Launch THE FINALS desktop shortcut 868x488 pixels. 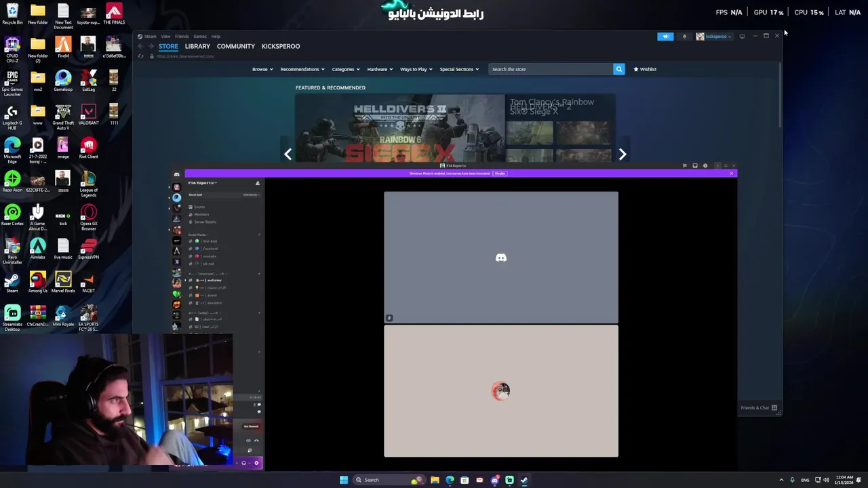(x=114, y=14)
